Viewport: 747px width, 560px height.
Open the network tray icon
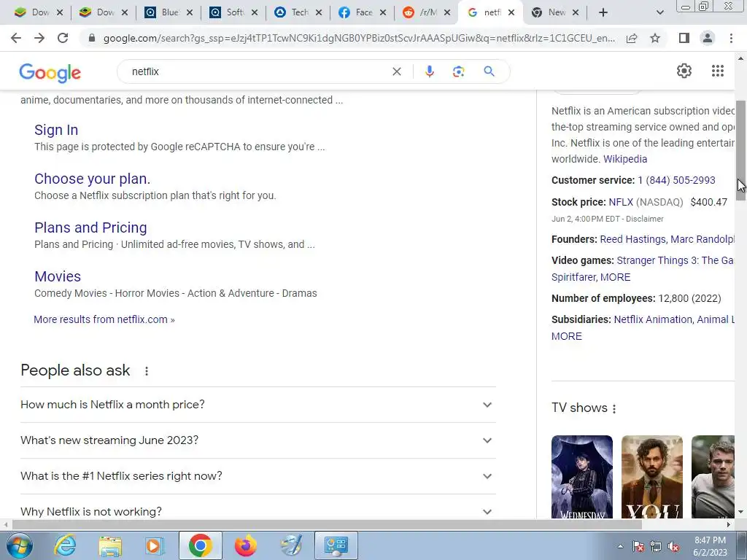tap(656, 546)
